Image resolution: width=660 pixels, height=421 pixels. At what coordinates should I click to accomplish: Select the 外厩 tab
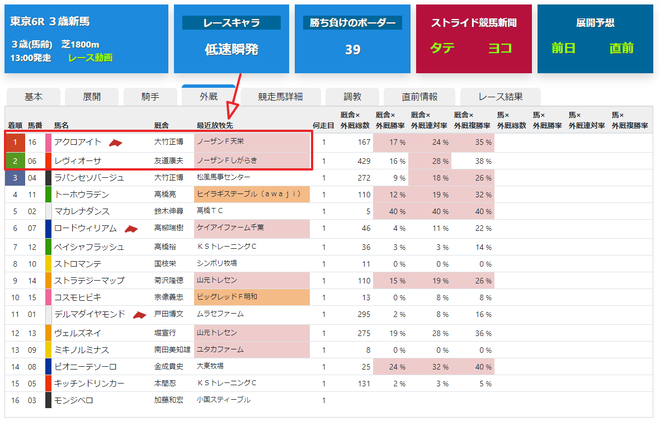(x=209, y=96)
